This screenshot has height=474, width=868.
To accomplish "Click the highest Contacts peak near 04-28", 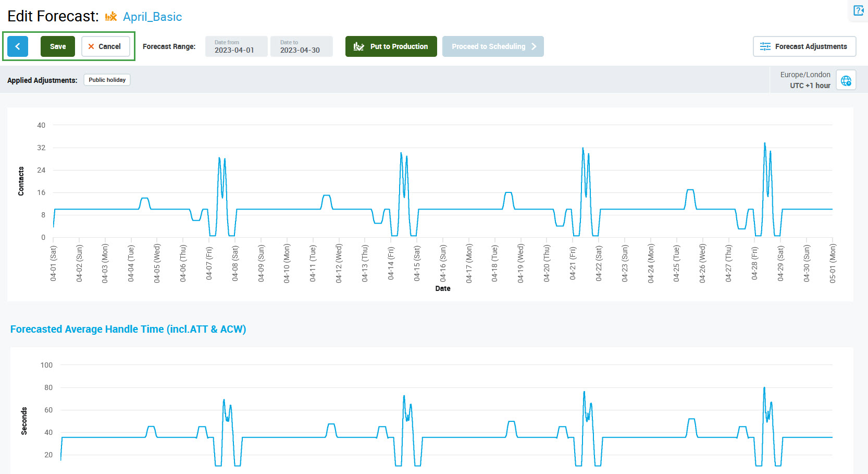I will pos(764,143).
